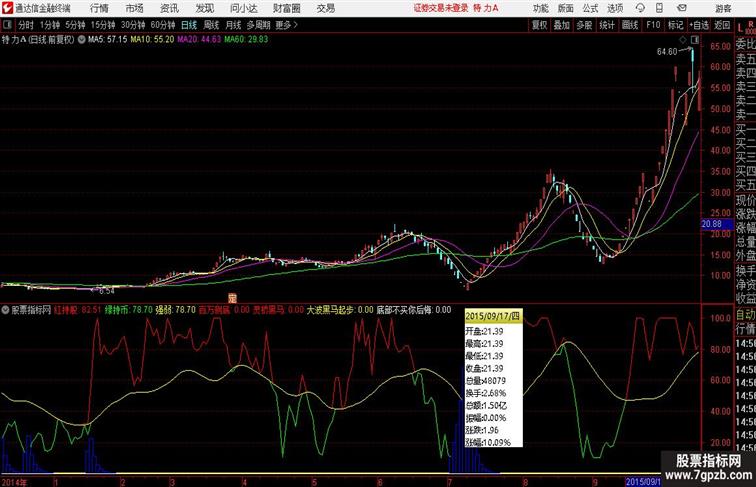This screenshot has width=756, height=487.
Task: Click the 自动 label on the side panel
Action: [745, 315]
